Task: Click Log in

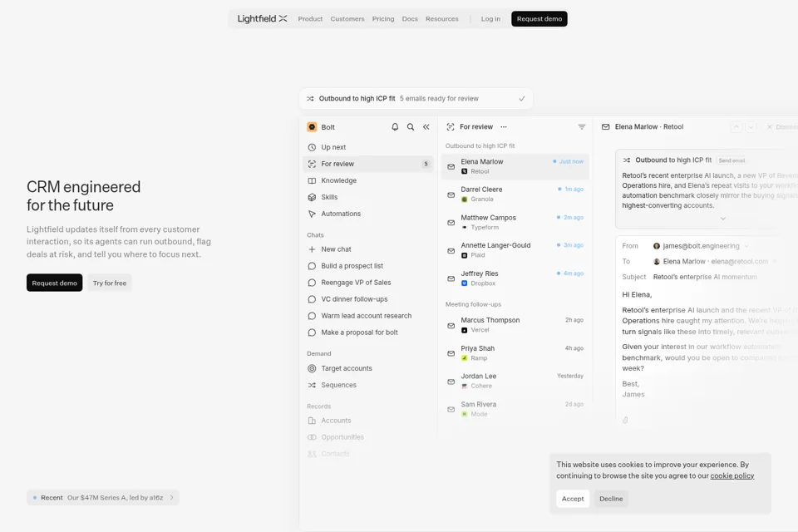Action: pos(490,19)
